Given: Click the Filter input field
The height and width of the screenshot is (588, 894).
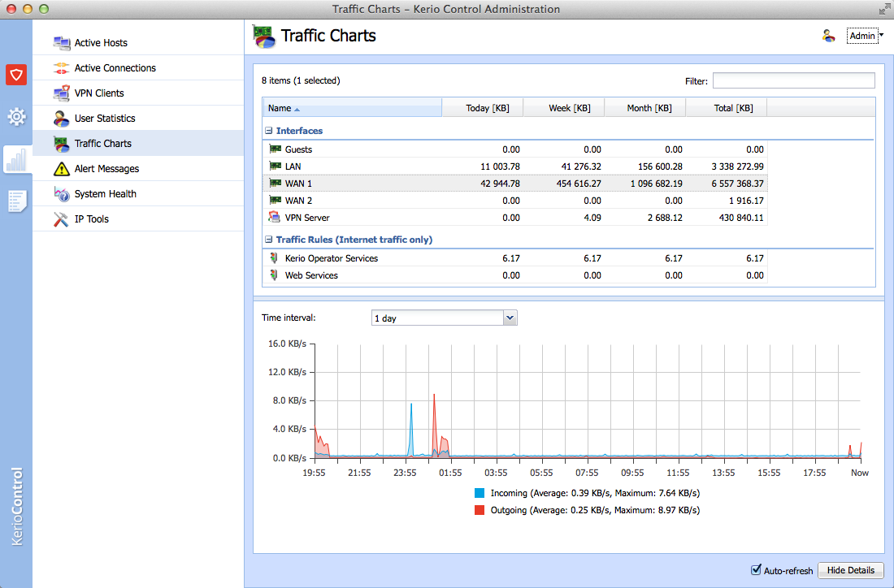Looking at the screenshot, I should tap(794, 80).
